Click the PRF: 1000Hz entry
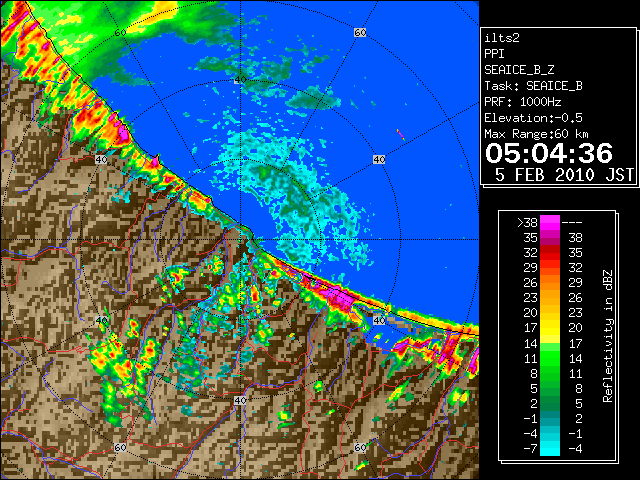The width and height of the screenshot is (640, 480). coord(523,102)
